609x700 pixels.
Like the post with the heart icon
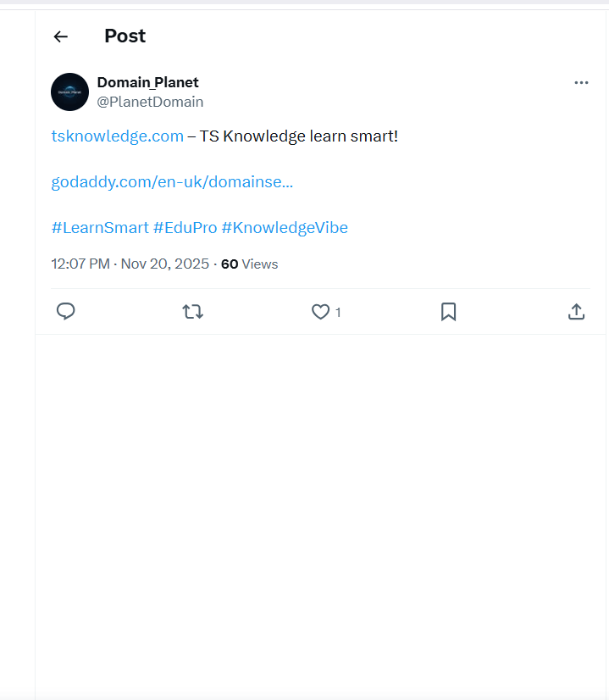[320, 312]
